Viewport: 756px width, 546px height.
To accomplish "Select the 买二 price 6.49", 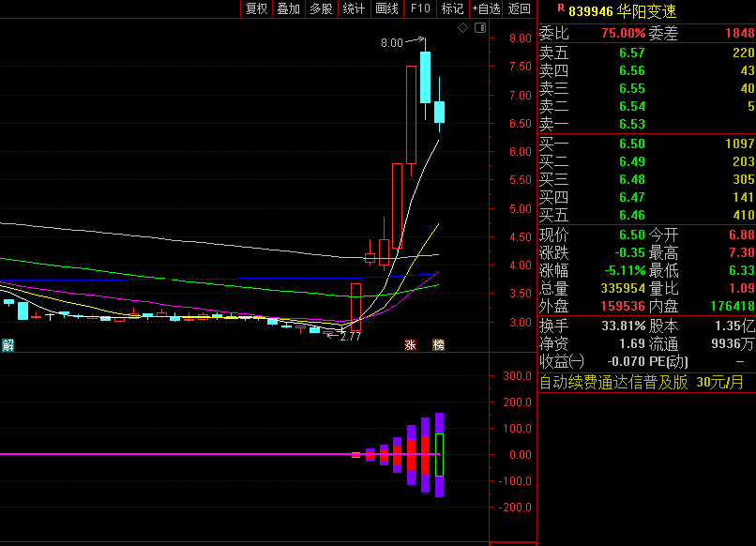I will click(632, 161).
